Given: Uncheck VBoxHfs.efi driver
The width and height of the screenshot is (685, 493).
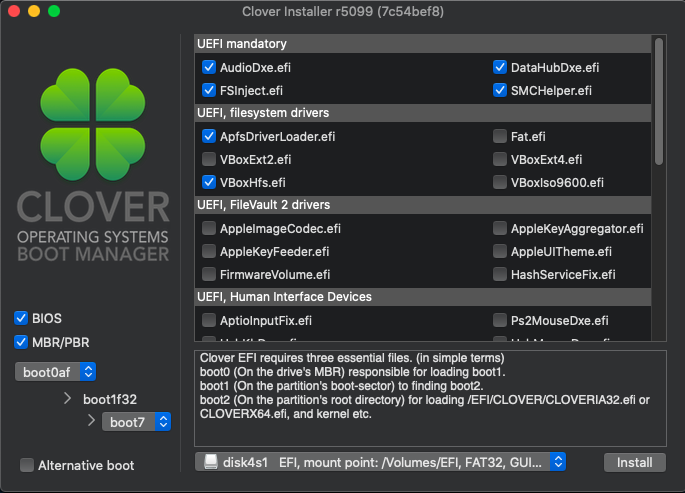Looking at the screenshot, I should tap(209, 182).
